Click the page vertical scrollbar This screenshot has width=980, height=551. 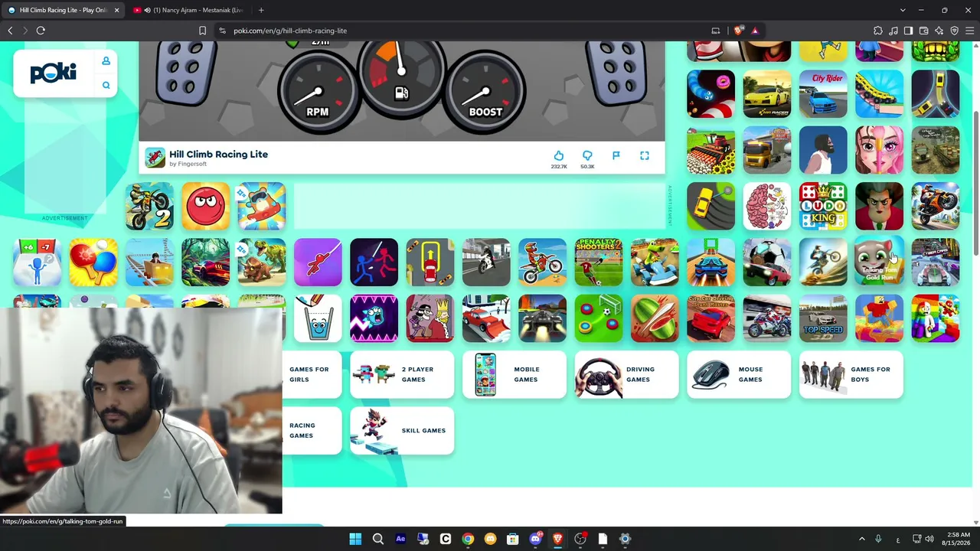point(975,184)
